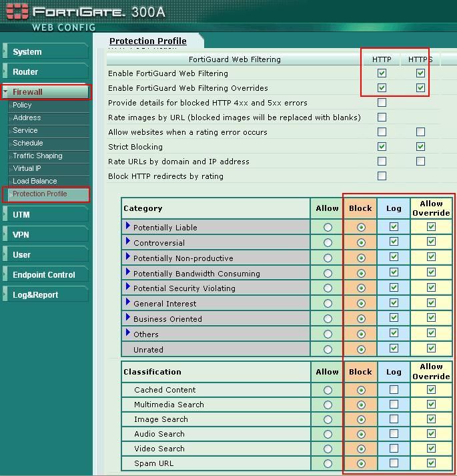Uncheck HTTP Enable FortiGuard Web Filtering
The width and height of the screenshot is (457, 476).
click(x=382, y=73)
